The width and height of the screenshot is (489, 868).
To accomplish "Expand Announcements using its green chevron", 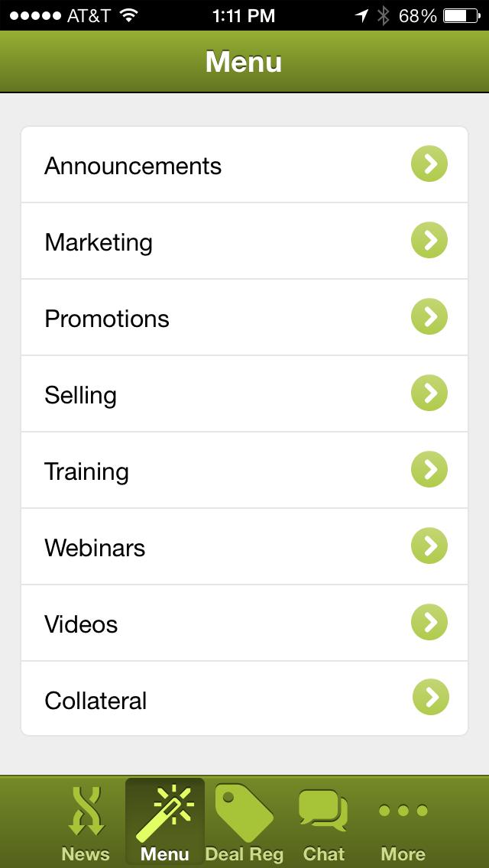I will pyautogui.click(x=429, y=164).
